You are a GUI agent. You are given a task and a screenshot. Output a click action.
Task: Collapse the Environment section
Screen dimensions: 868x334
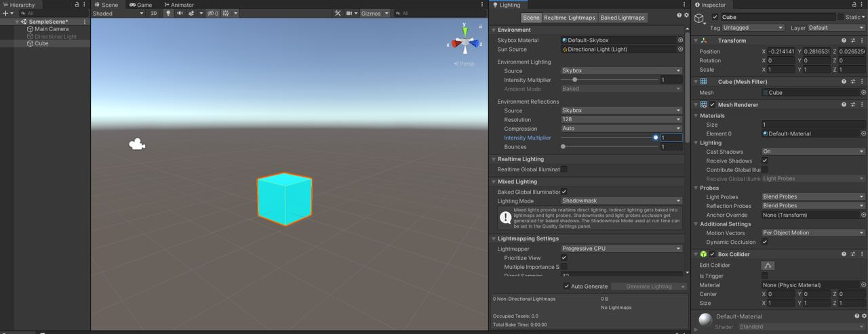click(x=494, y=30)
